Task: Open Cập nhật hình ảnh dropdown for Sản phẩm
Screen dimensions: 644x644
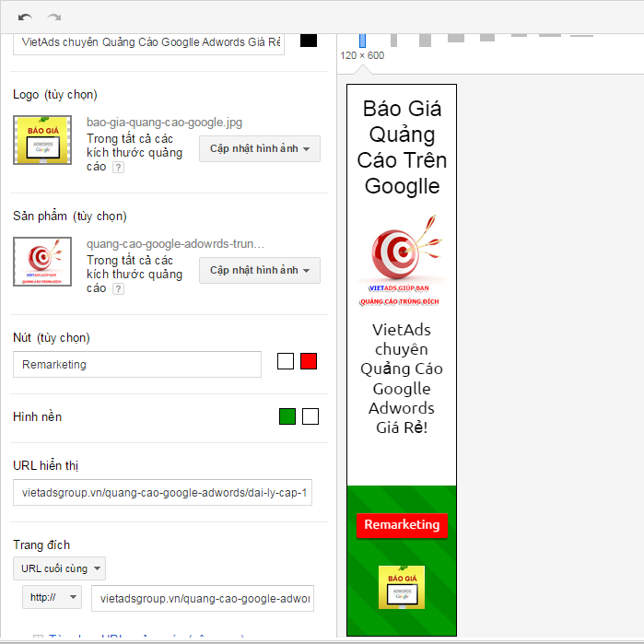Action: click(260, 271)
